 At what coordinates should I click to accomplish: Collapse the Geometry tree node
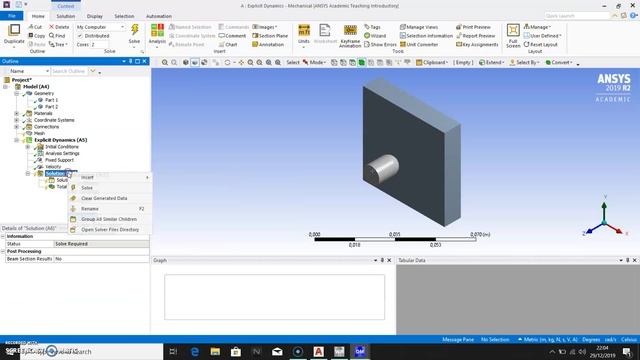17,93
